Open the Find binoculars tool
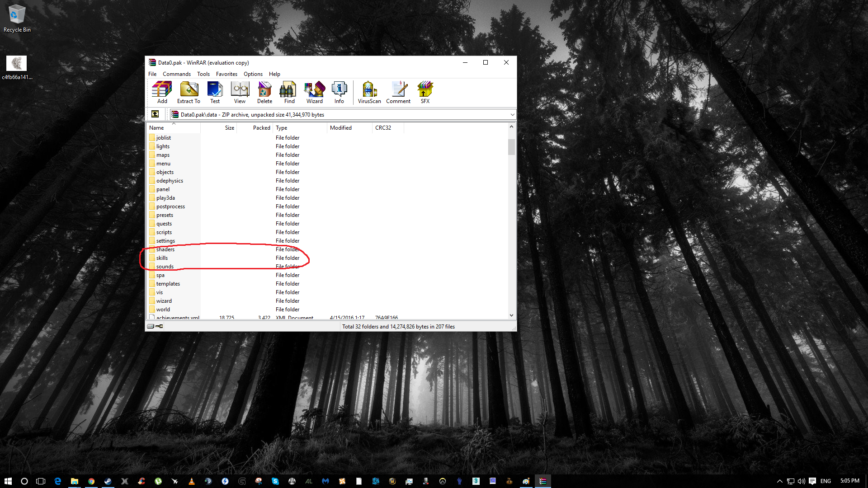Viewport: 868px width, 488px height. point(289,92)
